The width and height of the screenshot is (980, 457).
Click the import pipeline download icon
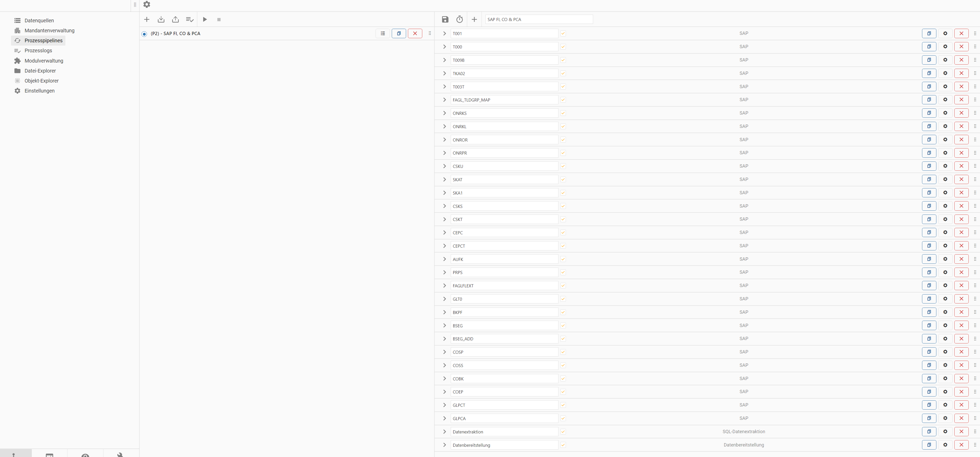pyautogui.click(x=161, y=19)
